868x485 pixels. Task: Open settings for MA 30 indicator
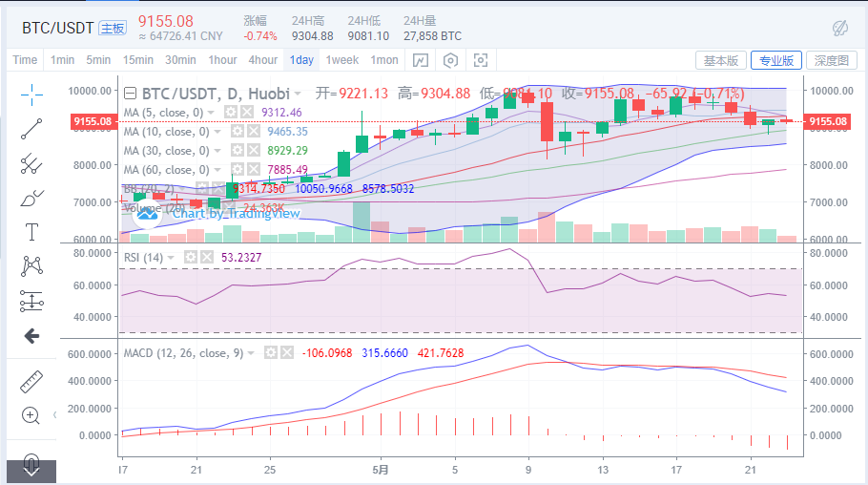coord(237,150)
